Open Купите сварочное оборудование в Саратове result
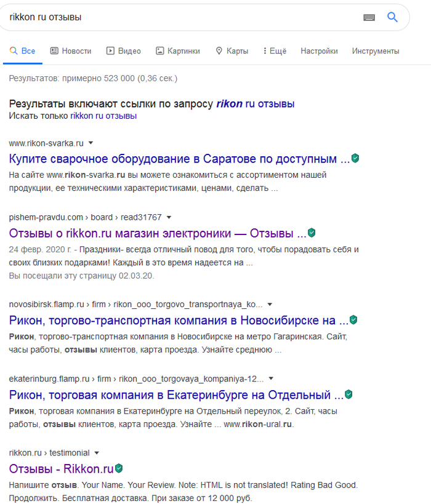The image size is (431, 504). (179, 159)
